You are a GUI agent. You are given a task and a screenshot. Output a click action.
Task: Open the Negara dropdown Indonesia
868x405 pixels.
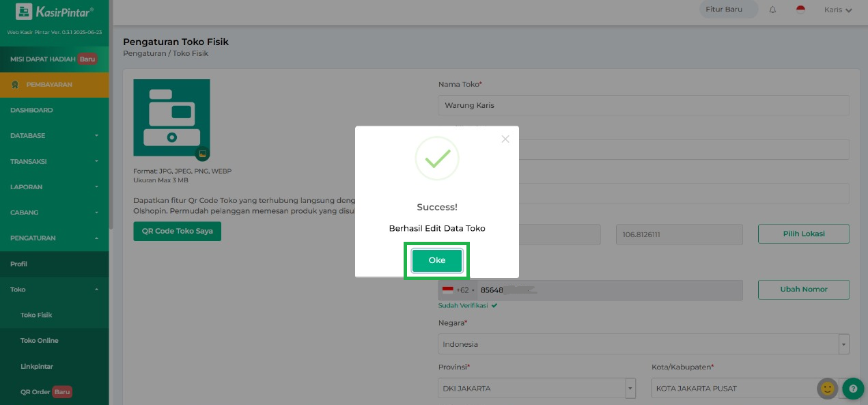point(643,344)
